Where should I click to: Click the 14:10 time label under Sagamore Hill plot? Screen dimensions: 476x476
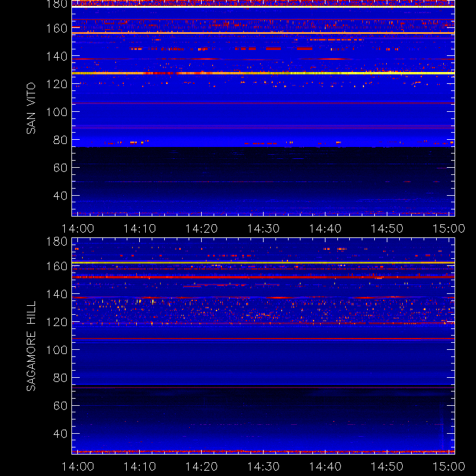click(x=140, y=466)
